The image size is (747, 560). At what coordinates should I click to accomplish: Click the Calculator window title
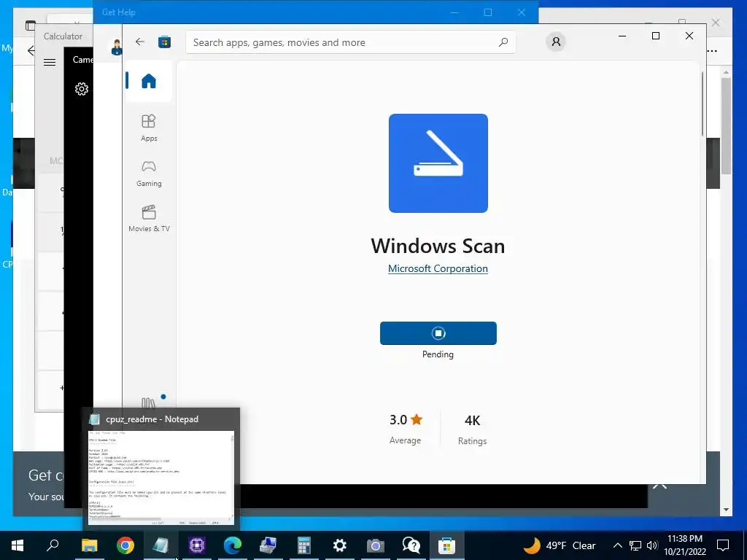(63, 36)
